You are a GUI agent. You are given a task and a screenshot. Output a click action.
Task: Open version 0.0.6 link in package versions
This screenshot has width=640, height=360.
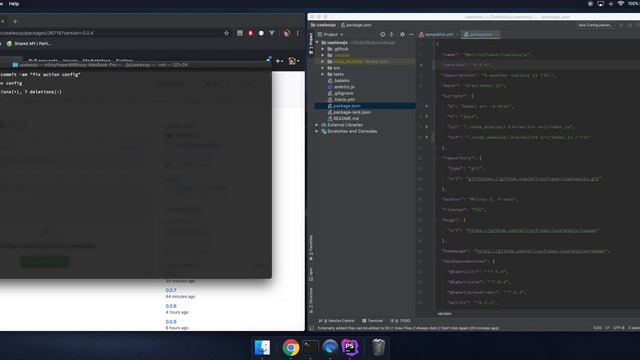coord(171,306)
